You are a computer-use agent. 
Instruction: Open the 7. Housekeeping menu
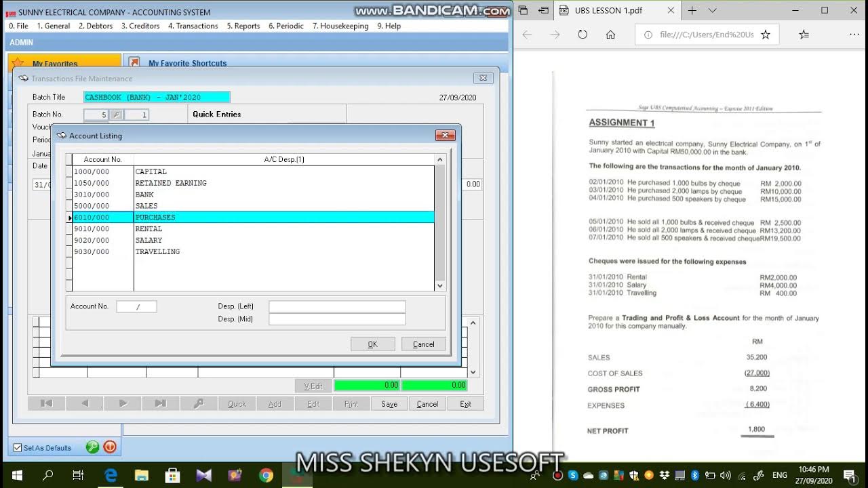(340, 26)
